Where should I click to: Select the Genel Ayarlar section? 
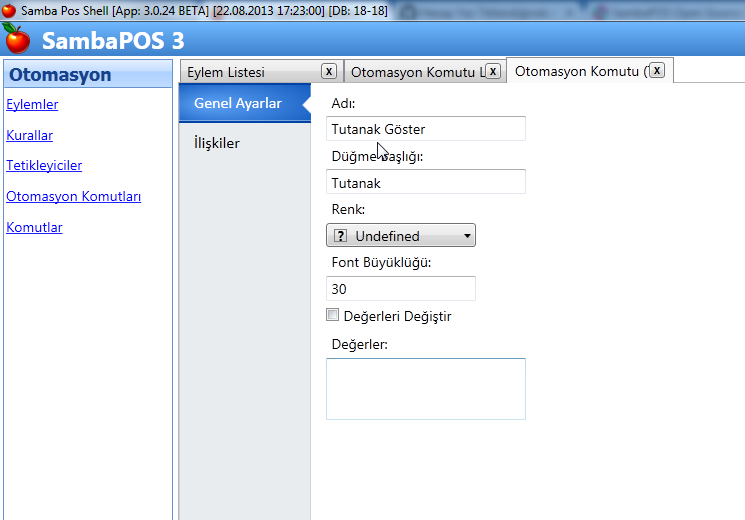click(238, 103)
